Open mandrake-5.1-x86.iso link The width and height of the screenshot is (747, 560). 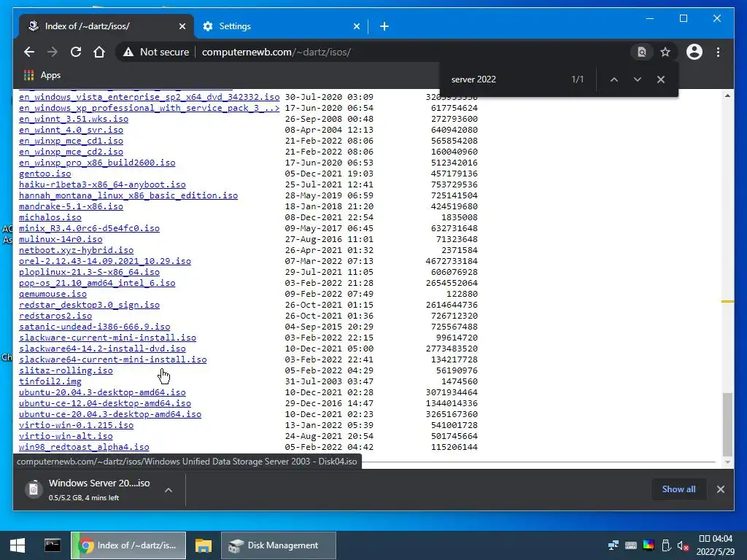tap(71, 206)
